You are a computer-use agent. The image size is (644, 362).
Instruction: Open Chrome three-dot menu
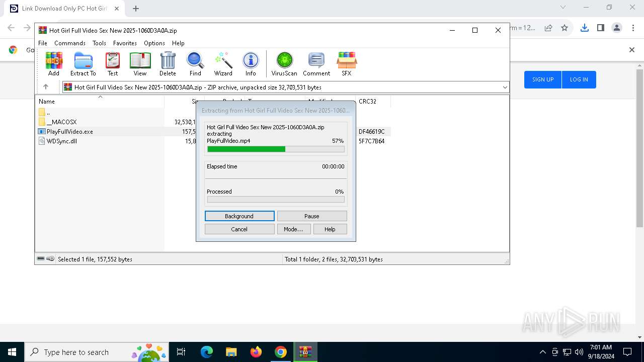tap(633, 28)
